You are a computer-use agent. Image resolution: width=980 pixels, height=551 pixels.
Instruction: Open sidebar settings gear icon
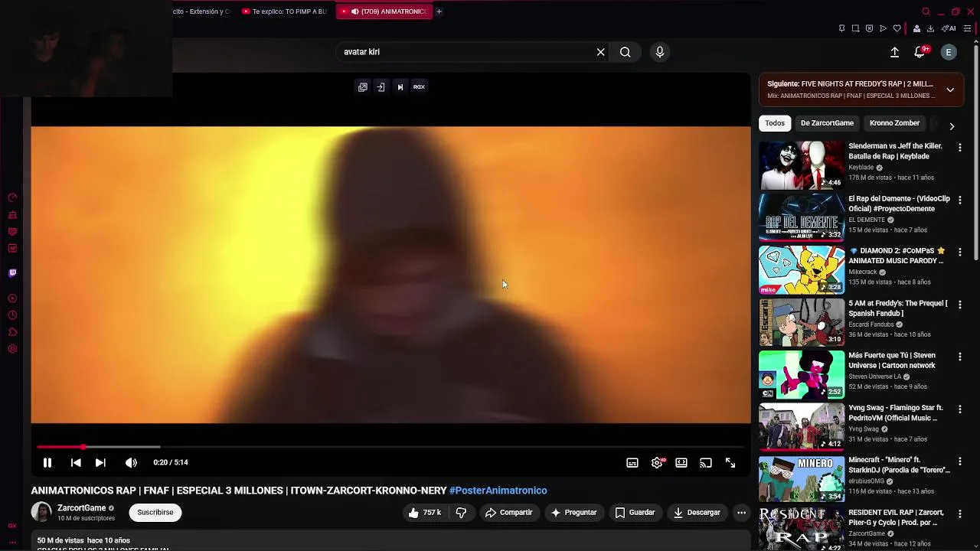12,349
